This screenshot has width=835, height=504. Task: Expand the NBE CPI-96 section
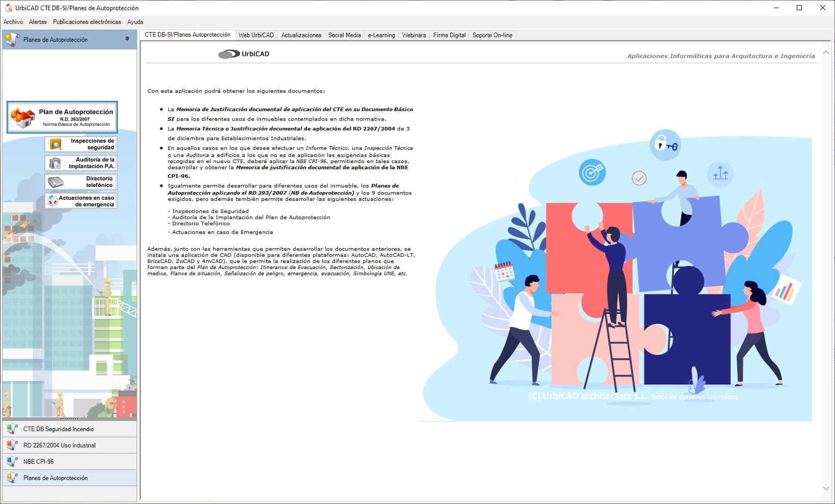(69, 462)
